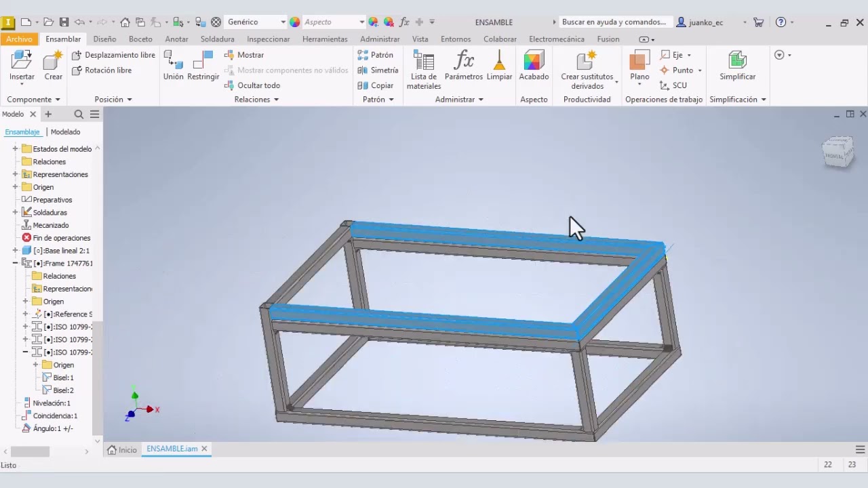
Task: Open the help question mark icon
Action: 781,22
